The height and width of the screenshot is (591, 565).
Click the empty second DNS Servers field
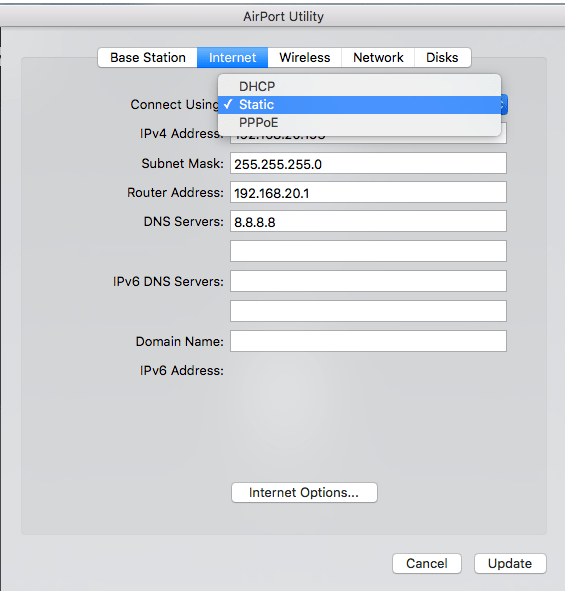(368, 251)
